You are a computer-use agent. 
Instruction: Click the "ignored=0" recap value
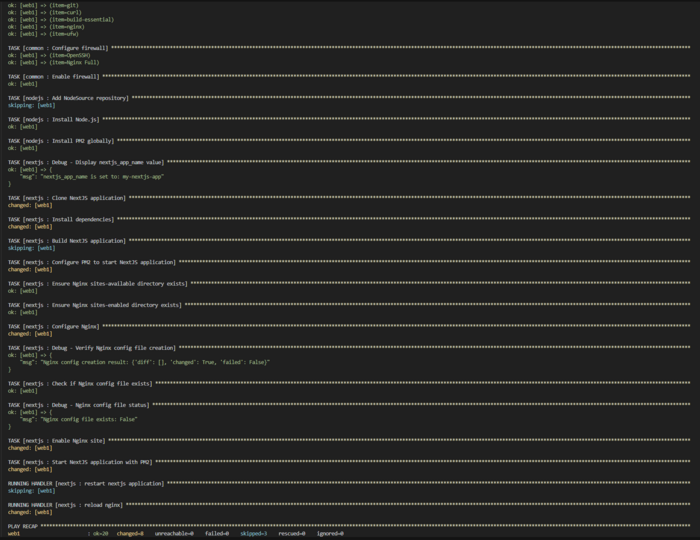[x=330, y=534]
